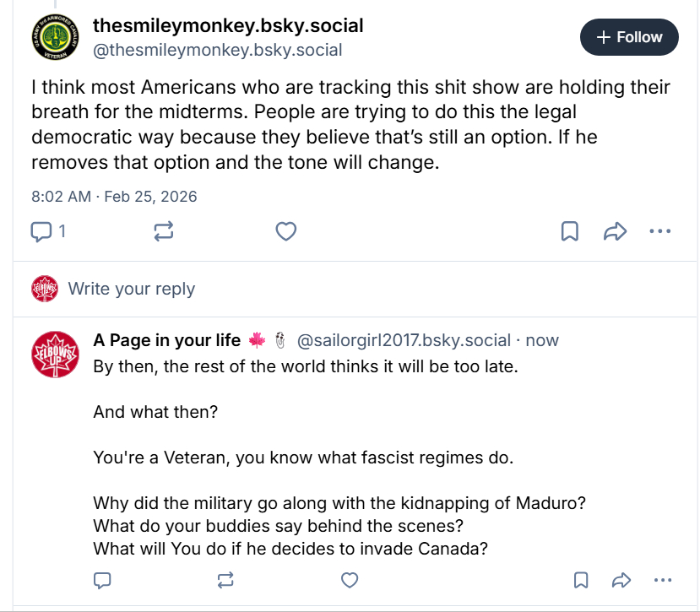Repost the sailorgirl2017 reply

tap(225, 580)
